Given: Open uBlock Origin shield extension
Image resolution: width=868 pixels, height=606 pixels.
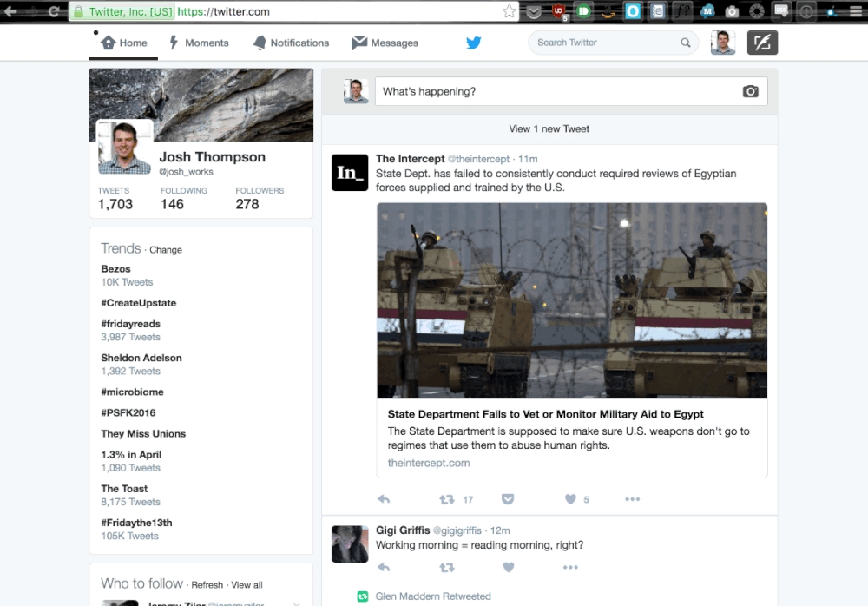Looking at the screenshot, I should coord(558,11).
